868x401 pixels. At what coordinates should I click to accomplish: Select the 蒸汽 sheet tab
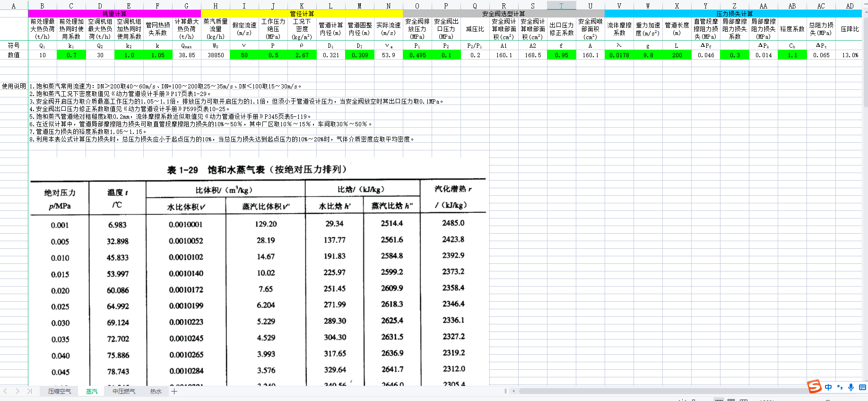92,391
